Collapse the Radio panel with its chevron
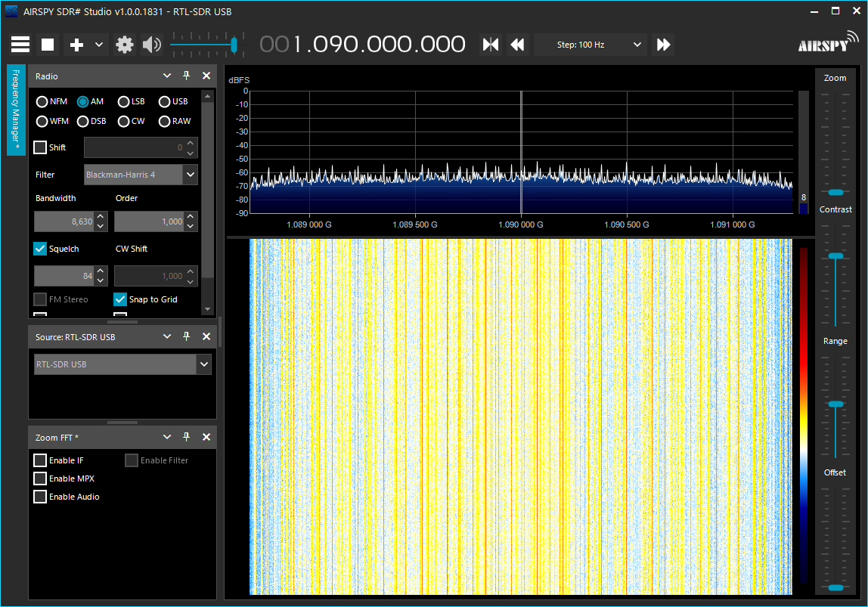Screen dimensions: 868x607 [x=166, y=76]
